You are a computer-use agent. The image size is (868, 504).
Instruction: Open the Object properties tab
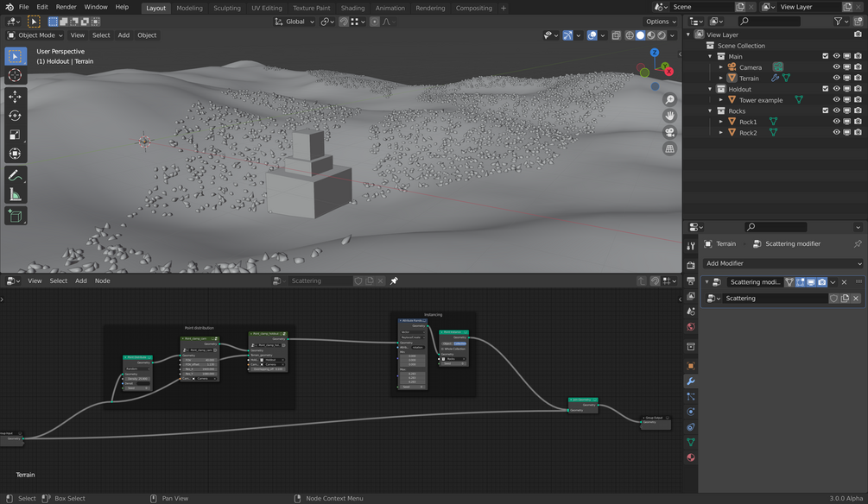691,366
